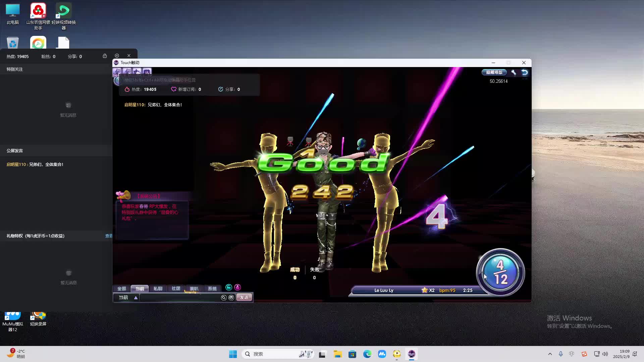The height and width of the screenshot is (362, 644).
Task: Click the eraser clear icon in chat box
Action: pyautogui.click(x=224, y=298)
